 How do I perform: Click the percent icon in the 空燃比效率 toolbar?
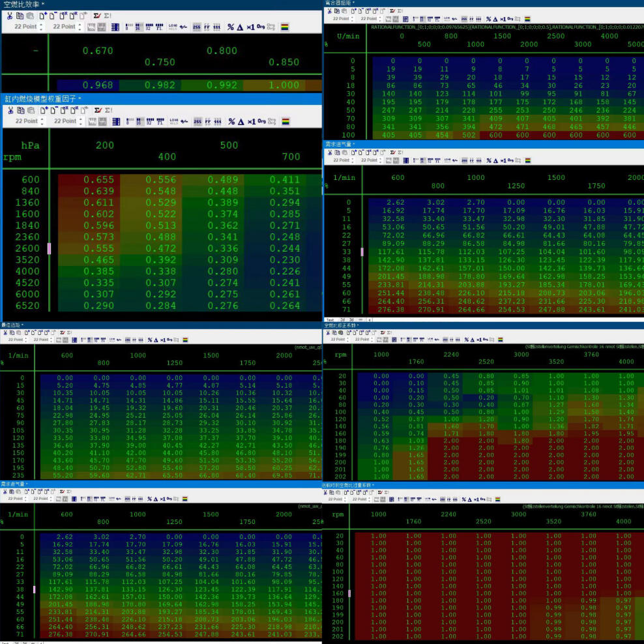(231, 27)
